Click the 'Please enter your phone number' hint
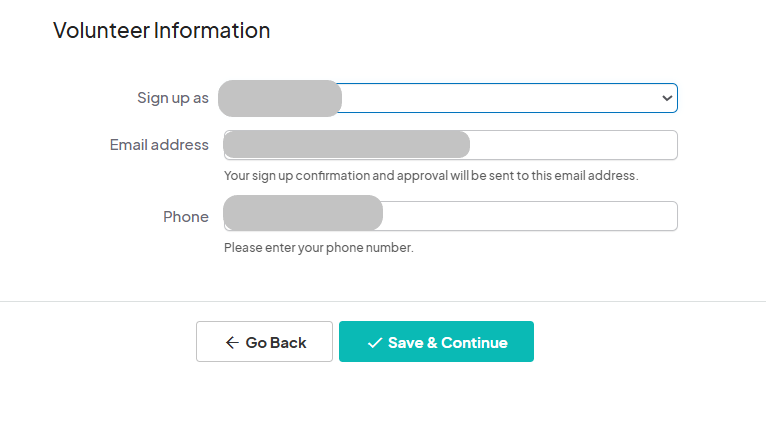 (x=318, y=247)
